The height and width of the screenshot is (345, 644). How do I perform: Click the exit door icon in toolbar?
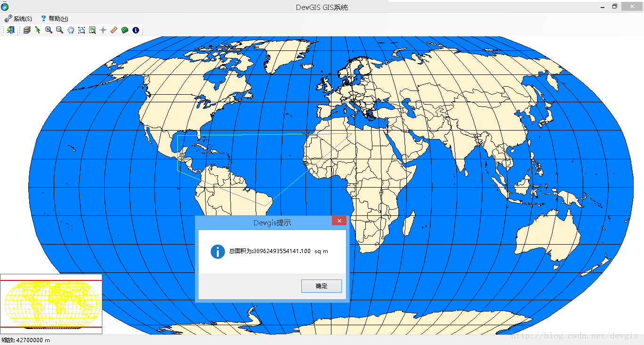(11, 30)
